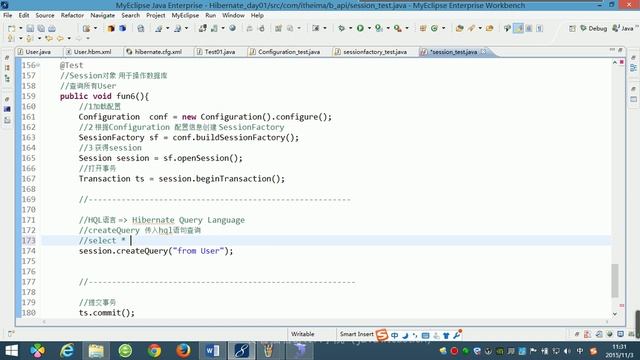Click the Print toolbar icon
This screenshot has height=360, width=640.
tap(52, 29)
